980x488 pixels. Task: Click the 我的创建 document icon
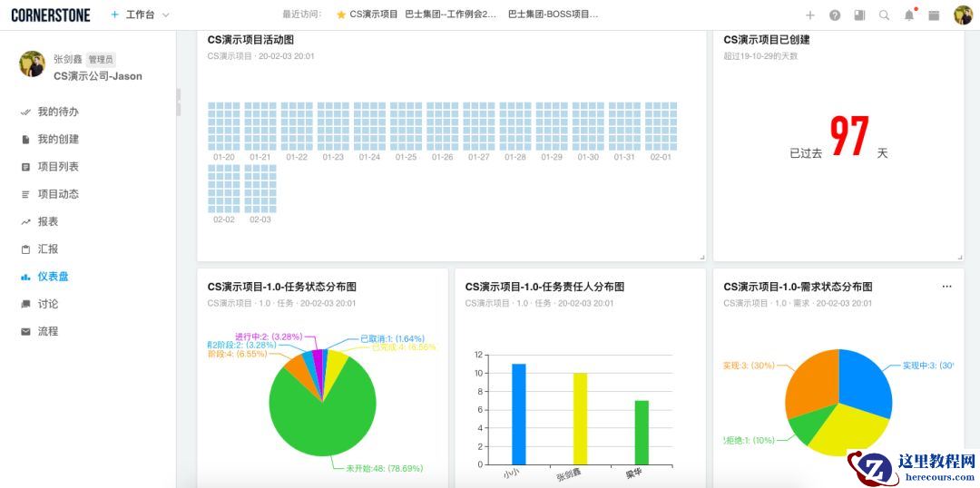(25, 140)
